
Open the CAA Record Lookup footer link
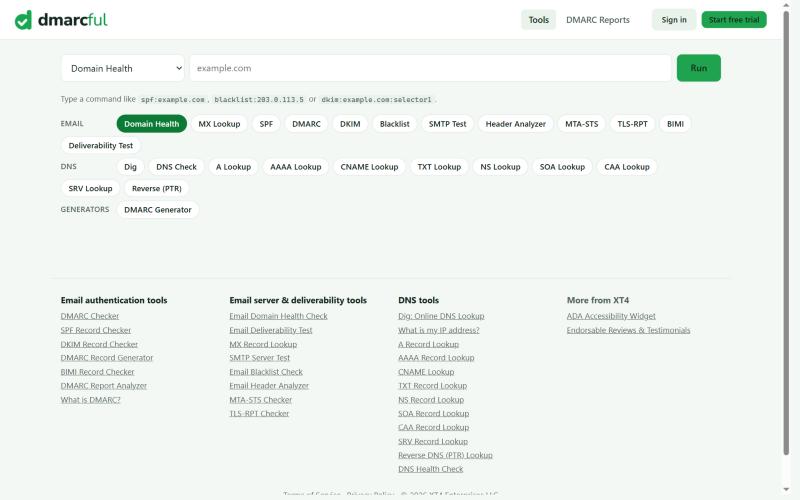(x=434, y=428)
